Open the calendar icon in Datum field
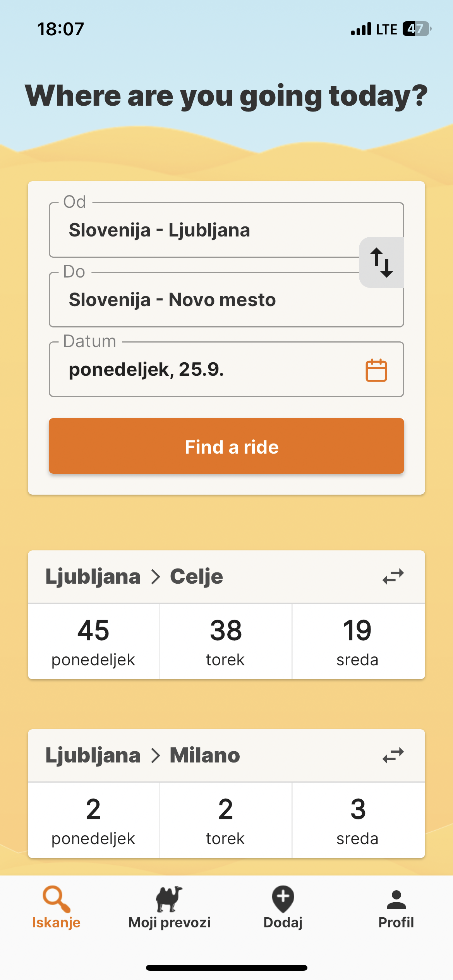Screen dimensions: 453x980 coord(376,370)
